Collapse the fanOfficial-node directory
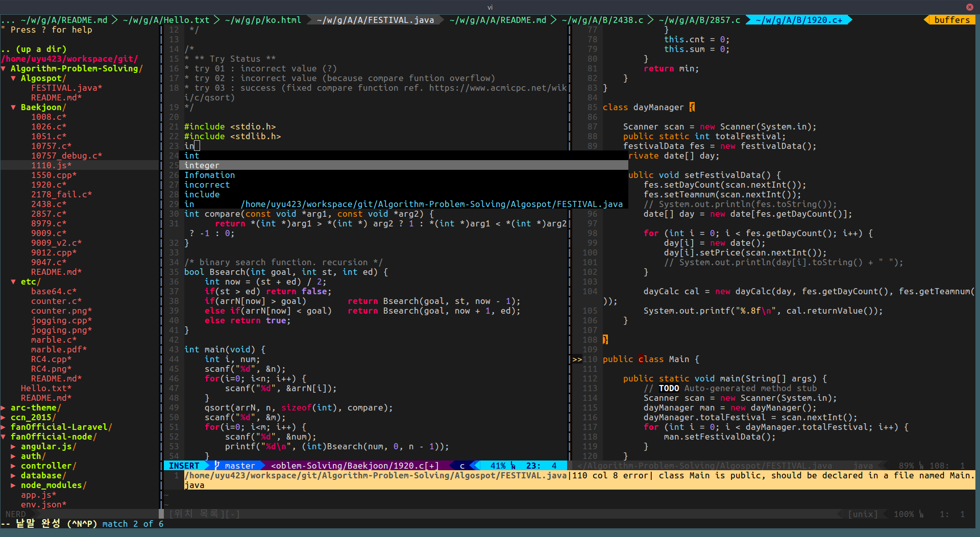The width and height of the screenshot is (980, 537). [x=4, y=437]
